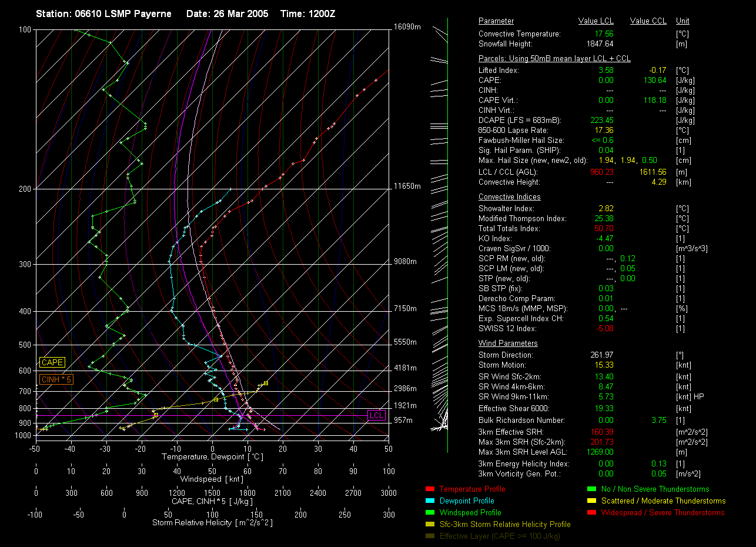Click the green Windspeed Profile legend swatch

coord(429,512)
